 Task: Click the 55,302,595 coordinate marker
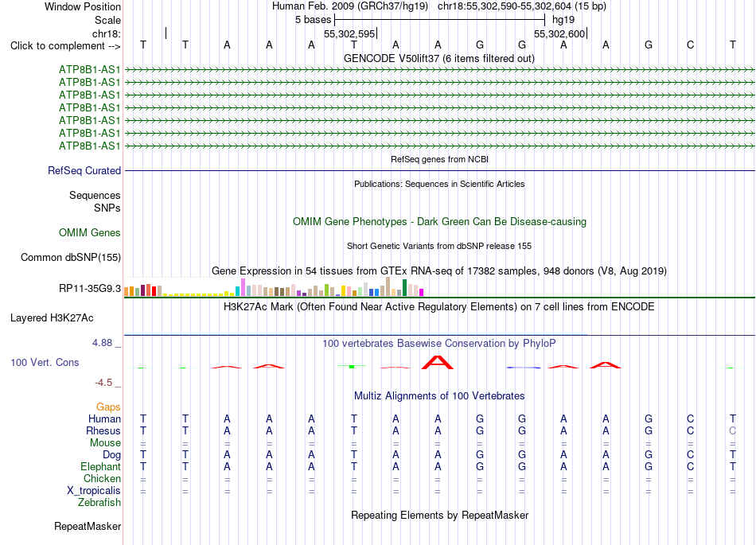pyautogui.click(x=349, y=33)
